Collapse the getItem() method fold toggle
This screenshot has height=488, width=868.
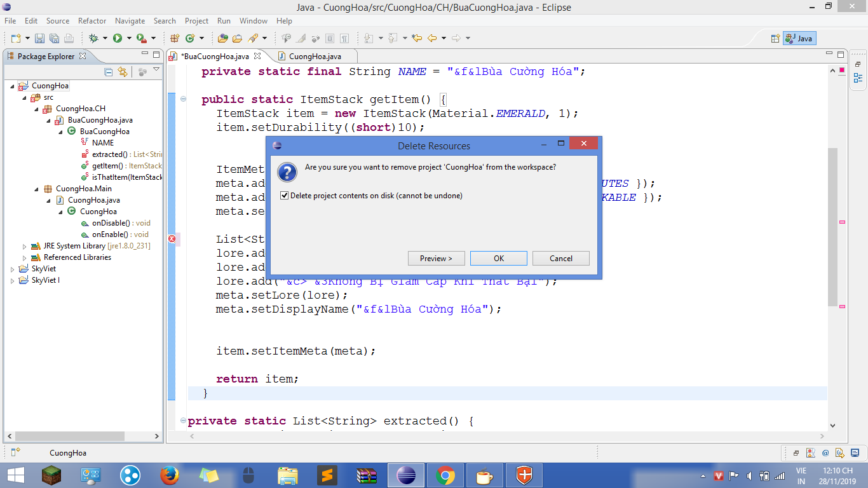[183, 99]
